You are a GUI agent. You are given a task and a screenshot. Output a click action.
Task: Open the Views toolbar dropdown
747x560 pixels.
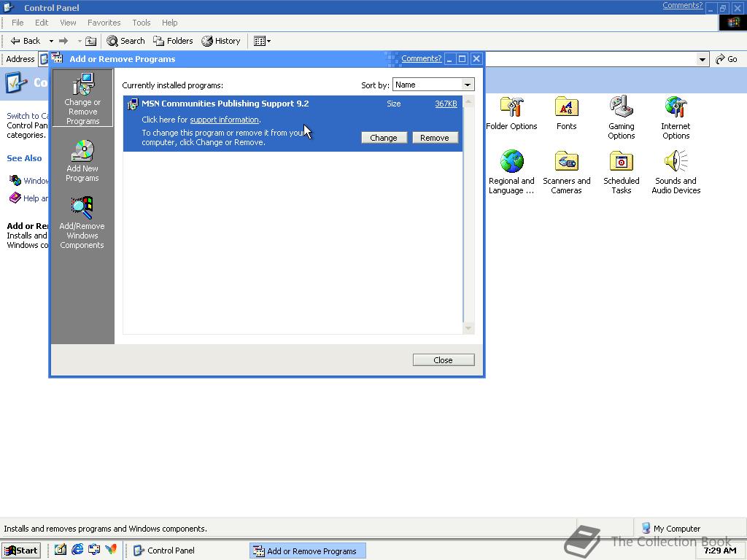tap(262, 41)
